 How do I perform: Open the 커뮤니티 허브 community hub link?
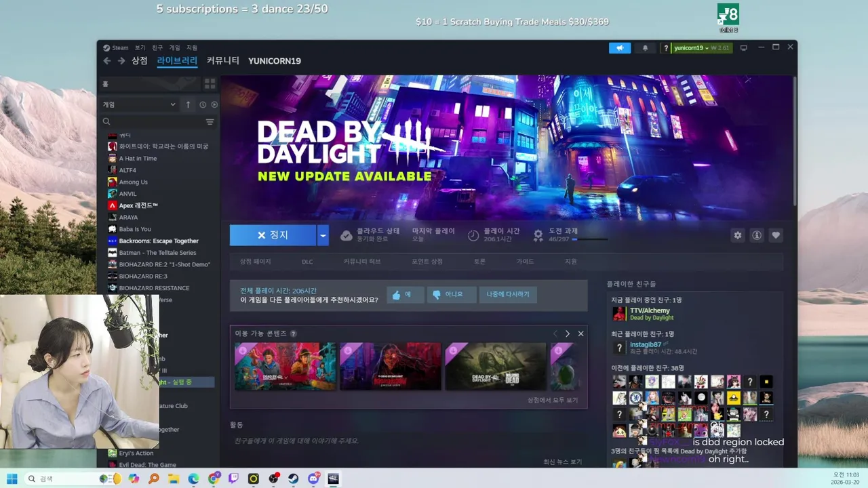(x=362, y=262)
